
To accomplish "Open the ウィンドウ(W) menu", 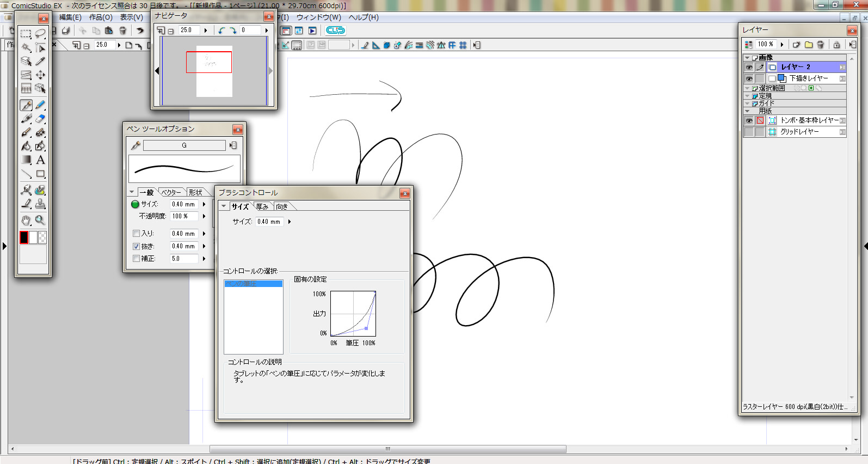I will pos(318,17).
